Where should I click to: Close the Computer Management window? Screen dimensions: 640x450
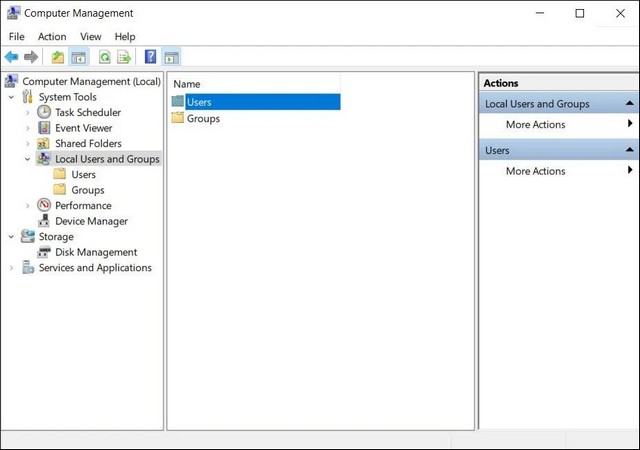click(620, 13)
